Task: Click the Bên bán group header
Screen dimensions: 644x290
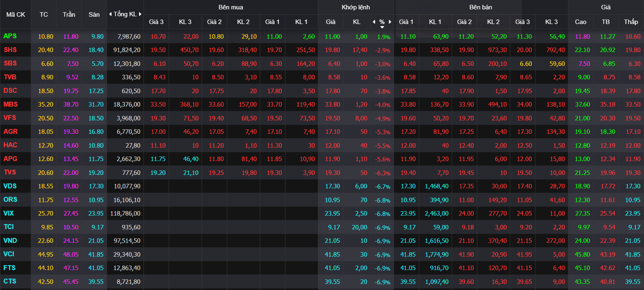Action: [481, 7]
